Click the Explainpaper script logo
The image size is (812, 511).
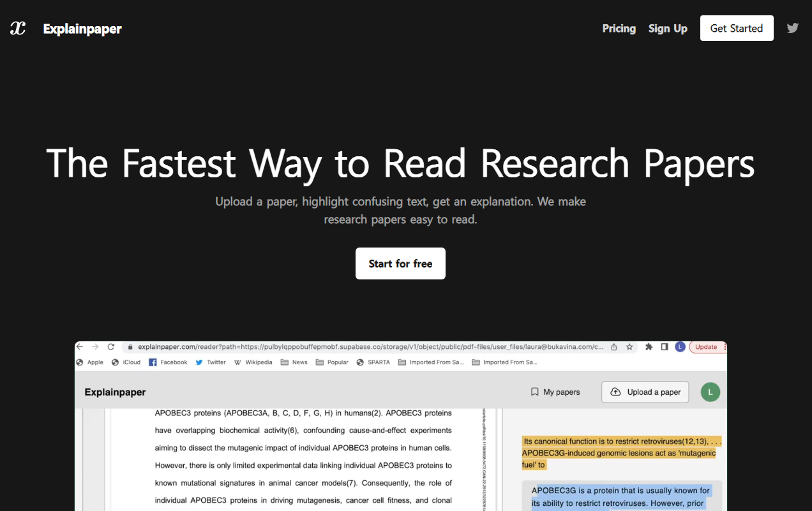tap(16, 28)
